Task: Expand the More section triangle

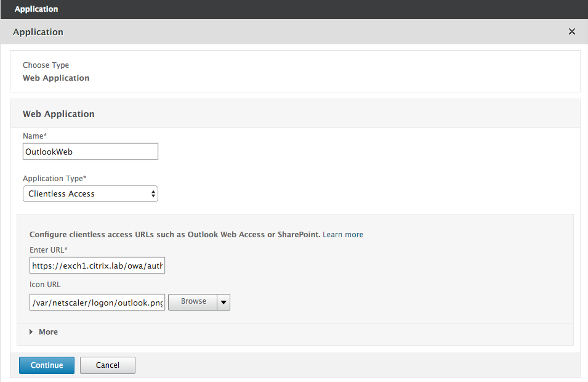Action: 31,332
